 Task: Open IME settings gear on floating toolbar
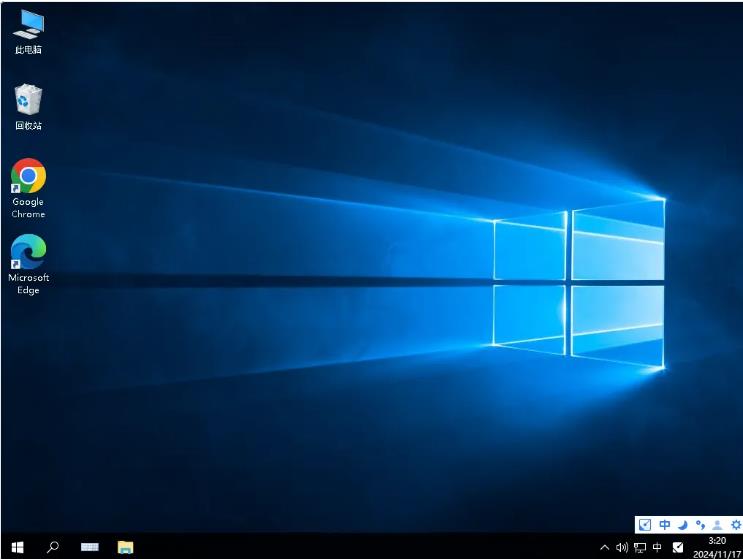pos(736,524)
